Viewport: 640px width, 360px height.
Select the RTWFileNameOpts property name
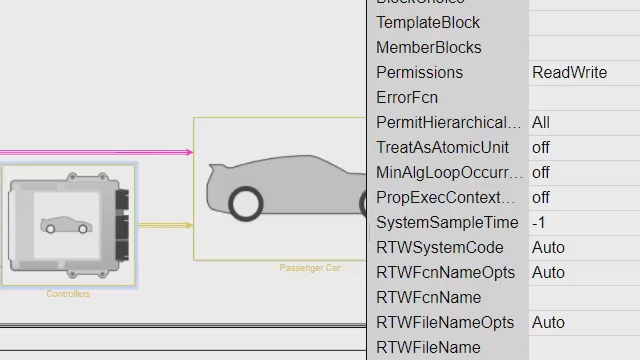tap(445, 322)
